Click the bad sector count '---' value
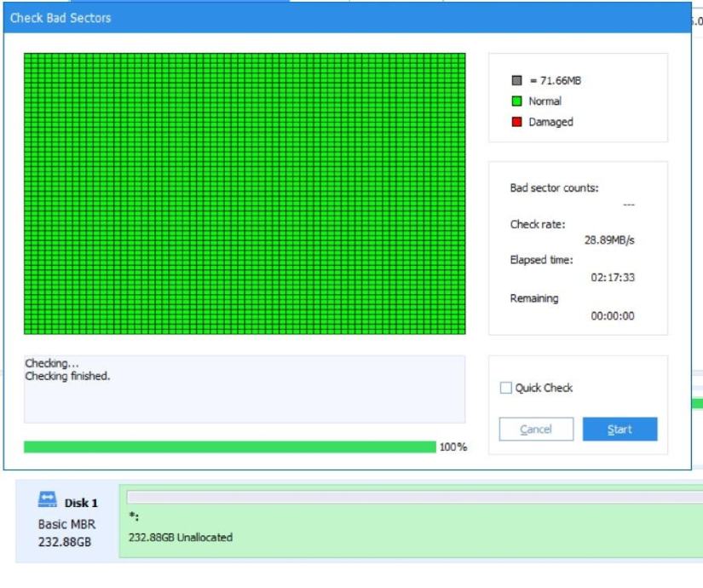 (x=629, y=205)
